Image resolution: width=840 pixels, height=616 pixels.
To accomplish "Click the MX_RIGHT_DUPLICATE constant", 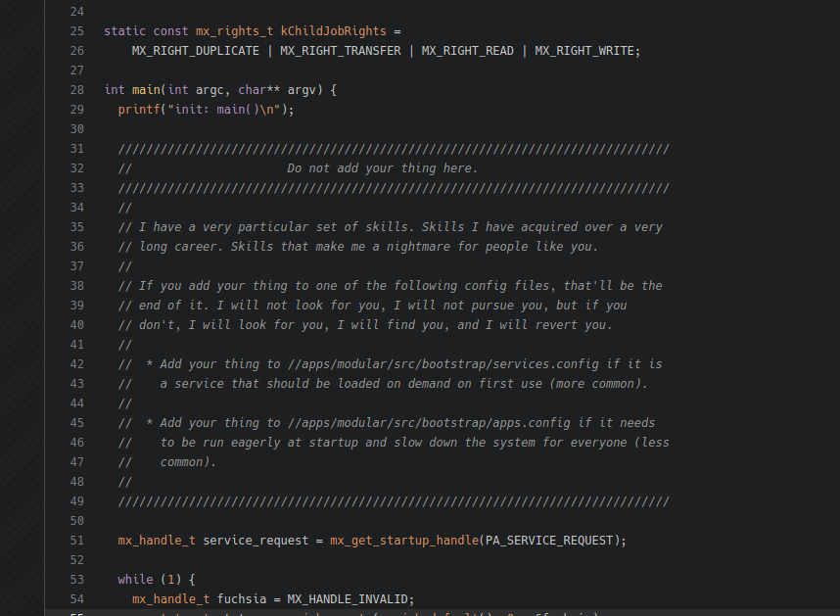I will (196, 51).
